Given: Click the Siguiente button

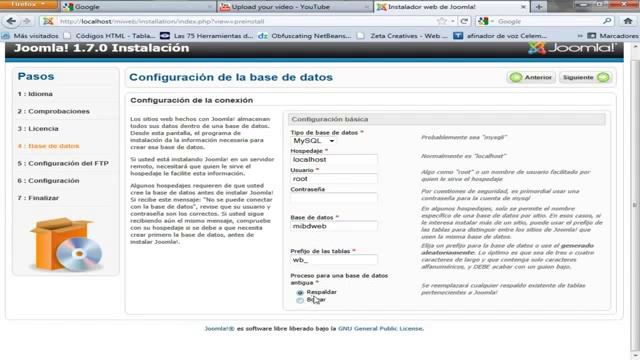Looking at the screenshot, I should click(586, 77).
